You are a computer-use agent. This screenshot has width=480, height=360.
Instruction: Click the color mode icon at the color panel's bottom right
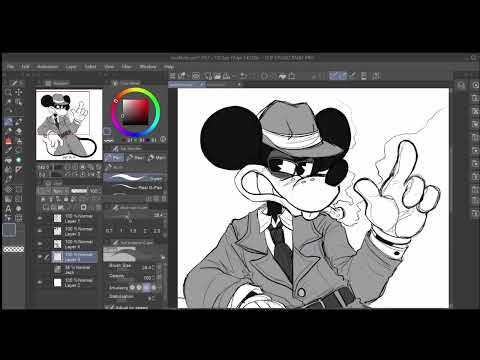(163, 139)
